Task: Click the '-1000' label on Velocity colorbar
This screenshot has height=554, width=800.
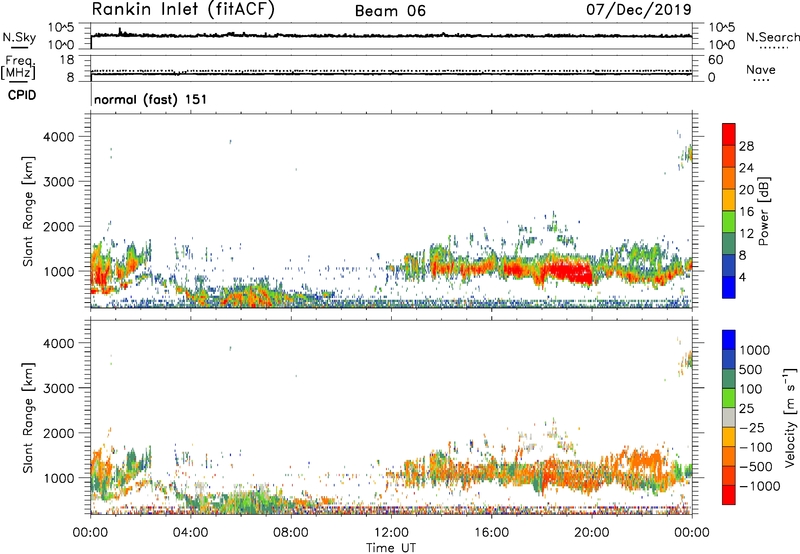Action: tap(759, 486)
